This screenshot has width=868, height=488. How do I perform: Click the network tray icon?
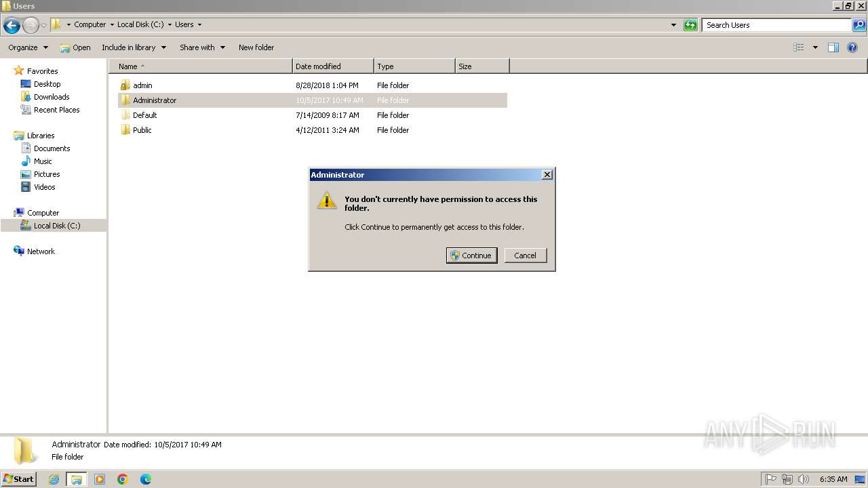(x=787, y=479)
